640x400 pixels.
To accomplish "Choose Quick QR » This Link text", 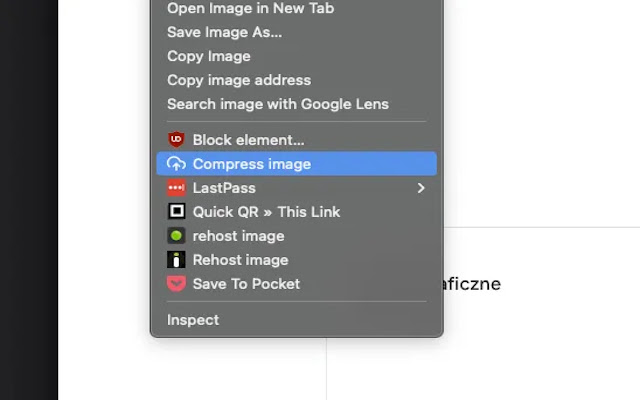I will click(x=266, y=212).
